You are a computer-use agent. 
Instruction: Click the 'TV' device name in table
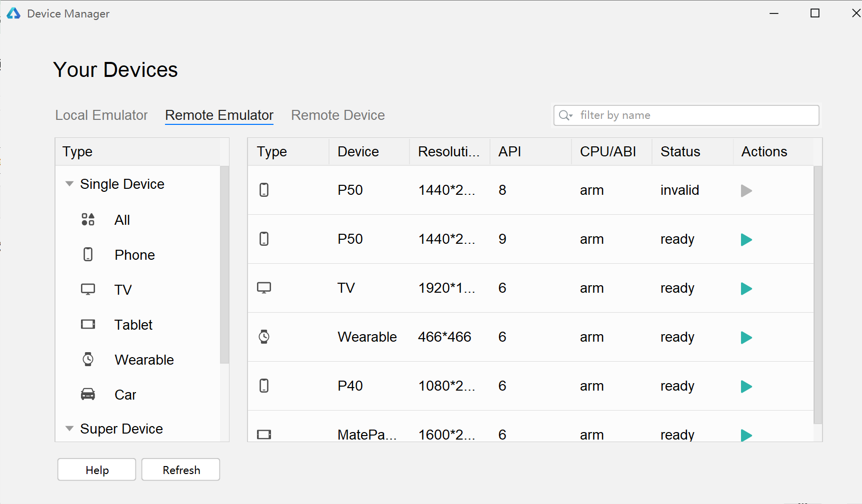pyautogui.click(x=346, y=288)
